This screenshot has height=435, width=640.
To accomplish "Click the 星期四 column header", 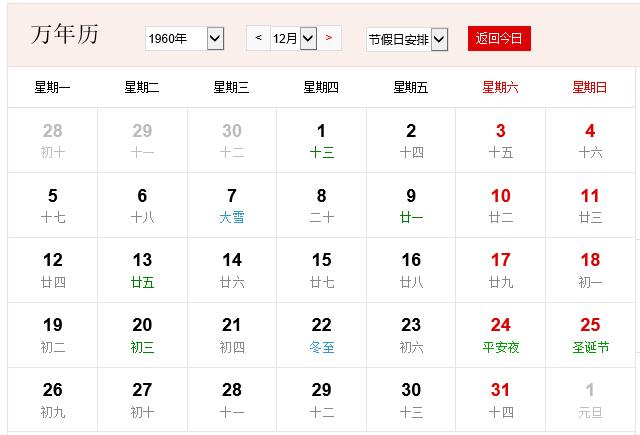I will (321, 87).
